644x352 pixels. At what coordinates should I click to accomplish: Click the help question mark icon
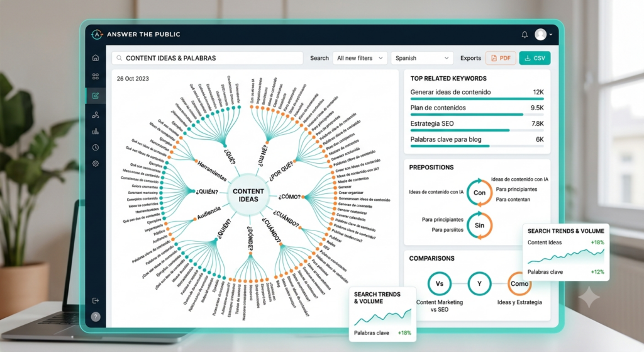tap(96, 317)
